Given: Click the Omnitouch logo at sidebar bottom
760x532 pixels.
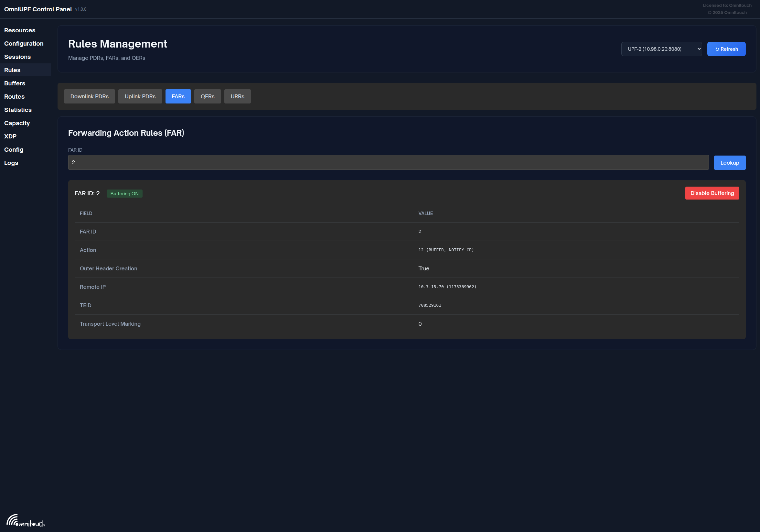Looking at the screenshot, I should (x=26, y=520).
